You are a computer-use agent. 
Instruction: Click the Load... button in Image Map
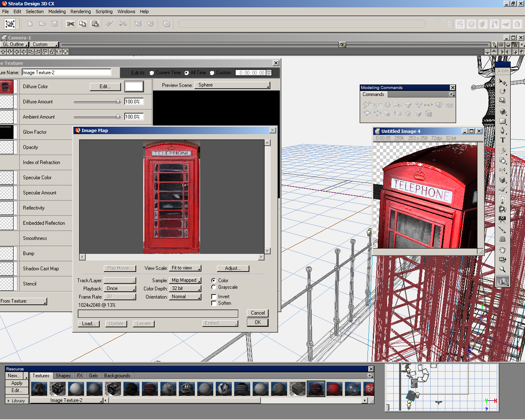click(x=89, y=324)
